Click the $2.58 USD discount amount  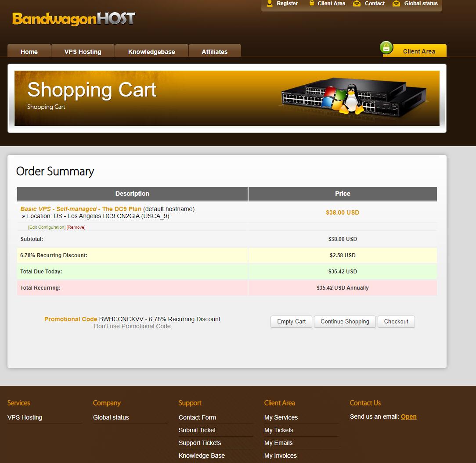tap(343, 255)
